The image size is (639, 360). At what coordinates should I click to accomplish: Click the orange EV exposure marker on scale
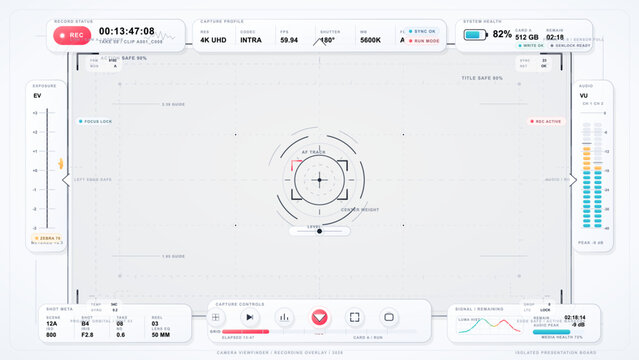point(61,163)
